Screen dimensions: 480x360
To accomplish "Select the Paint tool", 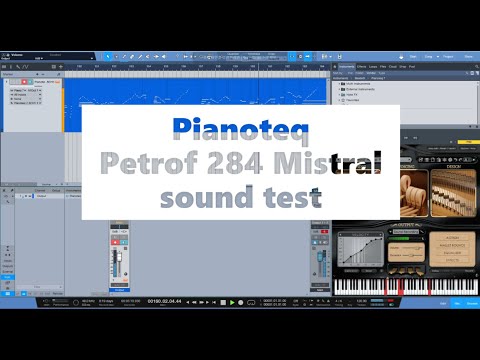I will coord(140,57).
